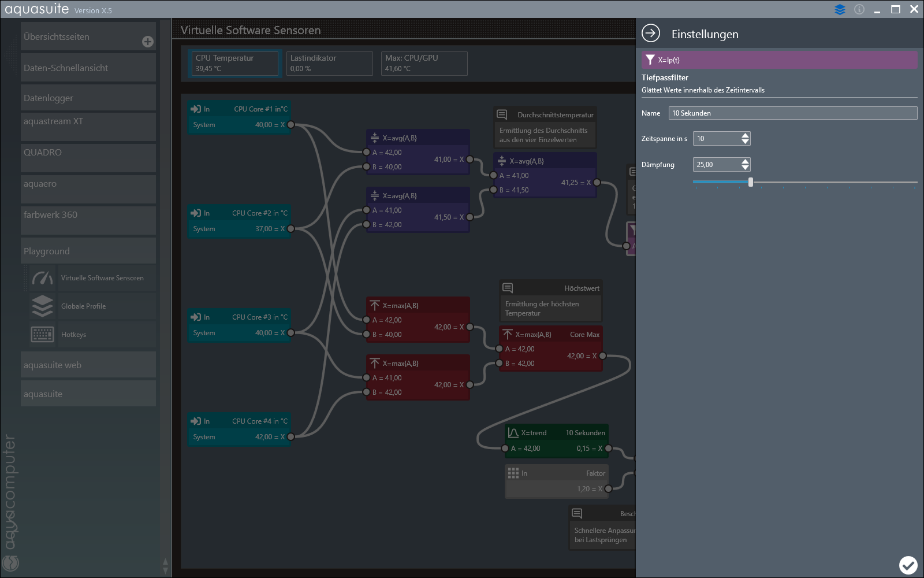Click max icon on the top X=max{A,B} node
Viewport: 924px width, 578px height.
[375, 305]
